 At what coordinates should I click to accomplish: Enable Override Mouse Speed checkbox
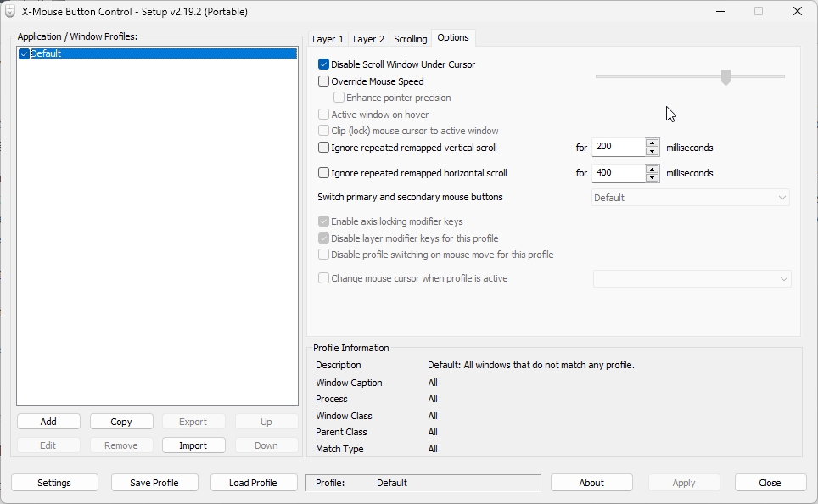[323, 81]
